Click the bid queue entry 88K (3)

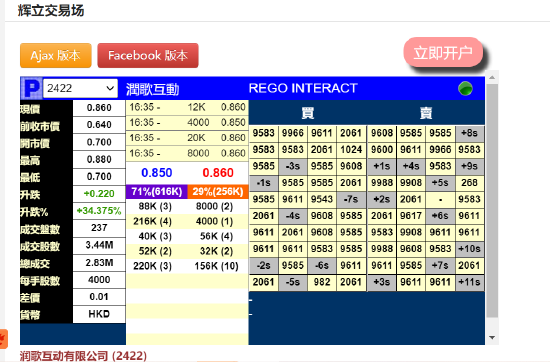[155, 206]
